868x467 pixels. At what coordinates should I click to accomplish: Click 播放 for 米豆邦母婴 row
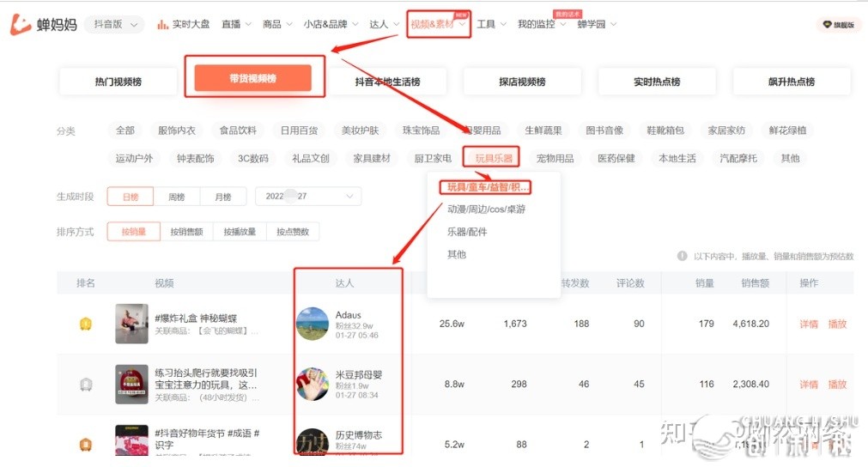click(x=838, y=384)
